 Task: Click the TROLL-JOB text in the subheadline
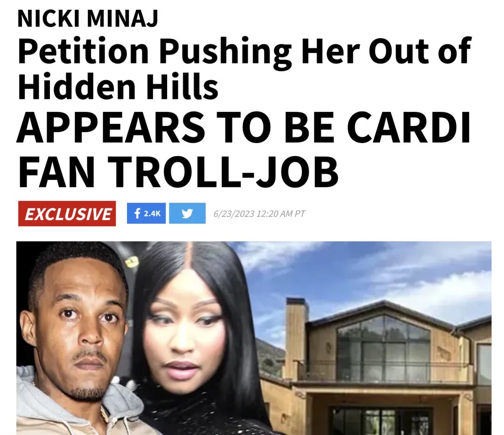pos(223,172)
